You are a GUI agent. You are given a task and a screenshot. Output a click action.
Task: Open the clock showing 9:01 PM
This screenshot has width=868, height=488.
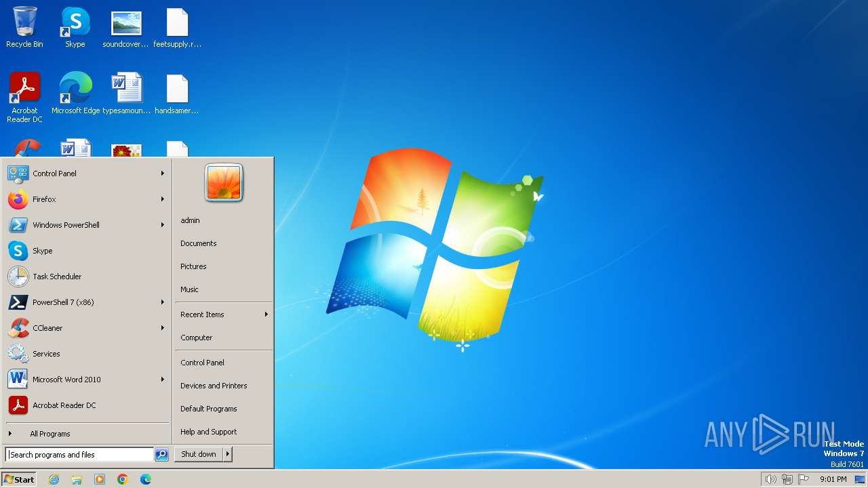click(x=833, y=479)
